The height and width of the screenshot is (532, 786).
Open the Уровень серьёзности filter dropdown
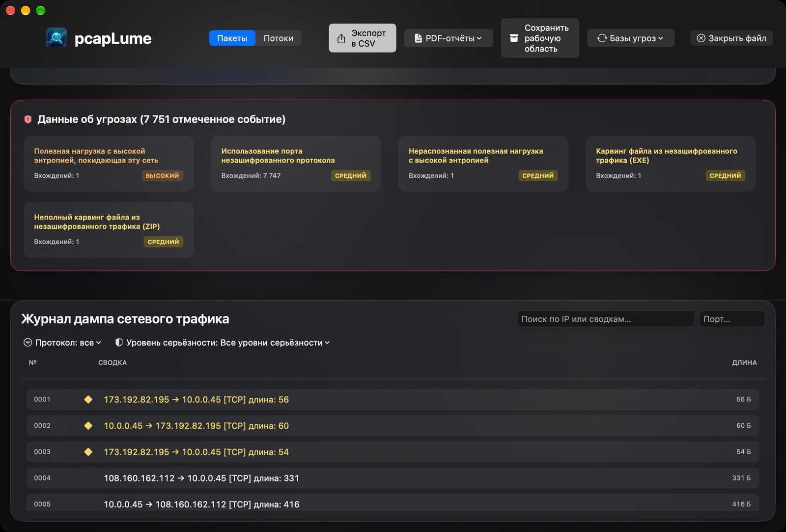tap(223, 342)
